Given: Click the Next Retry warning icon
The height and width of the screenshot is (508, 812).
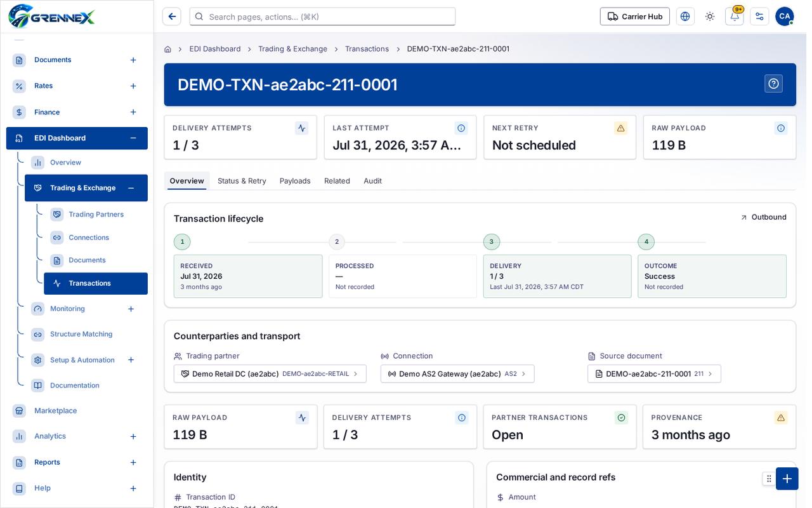Looking at the screenshot, I should coord(621,128).
